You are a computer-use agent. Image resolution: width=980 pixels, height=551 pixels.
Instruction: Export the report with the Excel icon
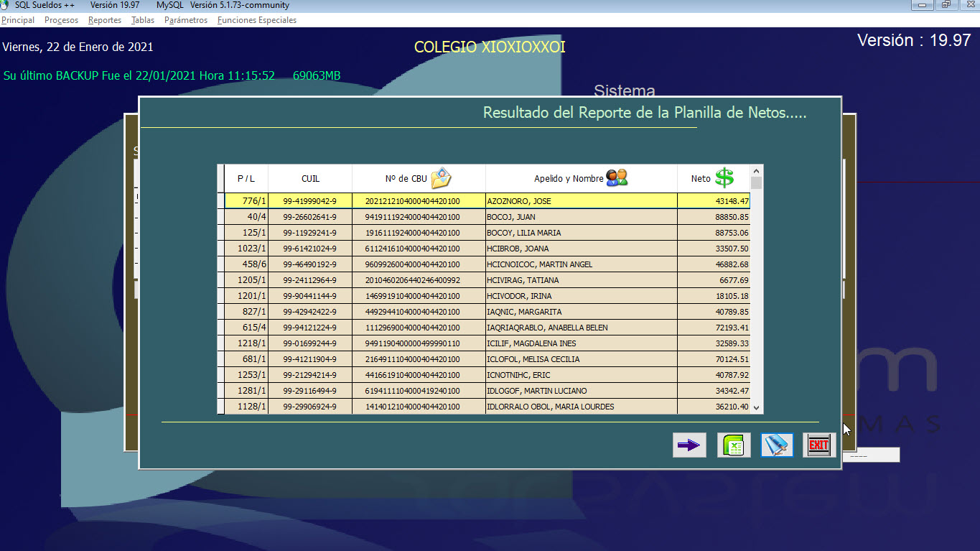(734, 445)
